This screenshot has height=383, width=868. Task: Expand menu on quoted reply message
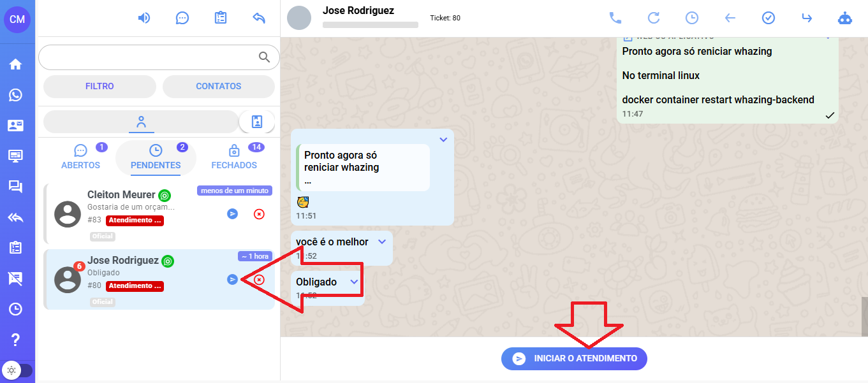tap(444, 140)
